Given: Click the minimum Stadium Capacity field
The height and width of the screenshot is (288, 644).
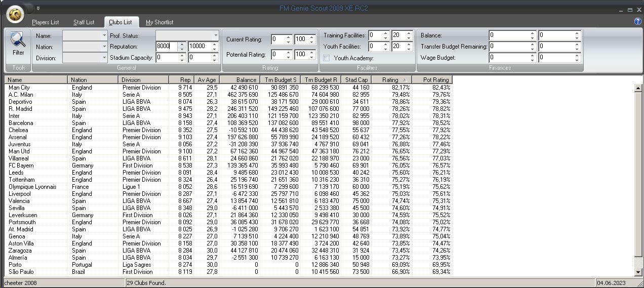Looking at the screenshot, I should [167, 58].
